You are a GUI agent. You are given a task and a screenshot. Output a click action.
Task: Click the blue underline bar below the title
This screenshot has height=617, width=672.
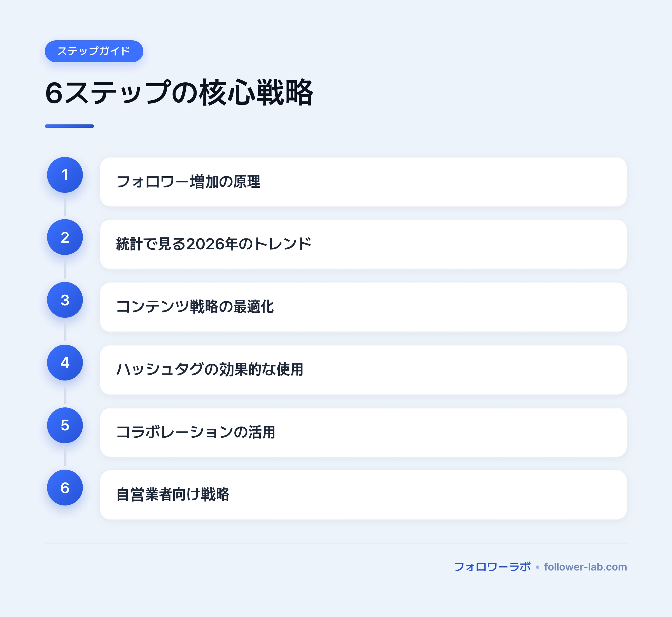pos(69,126)
